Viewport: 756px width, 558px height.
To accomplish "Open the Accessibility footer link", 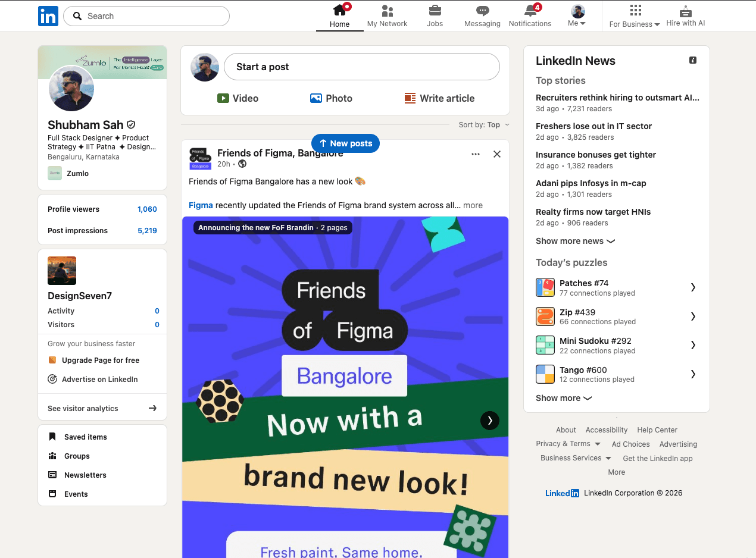I will [x=607, y=430].
